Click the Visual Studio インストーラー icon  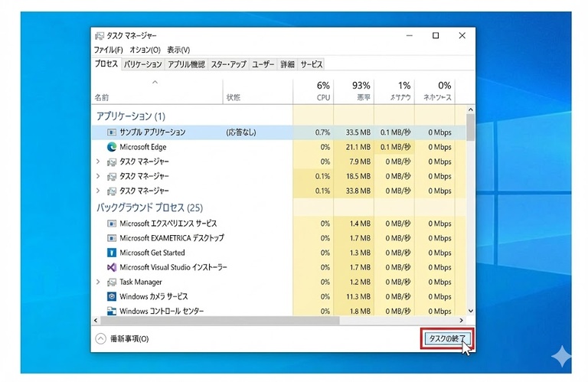[111, 267]
